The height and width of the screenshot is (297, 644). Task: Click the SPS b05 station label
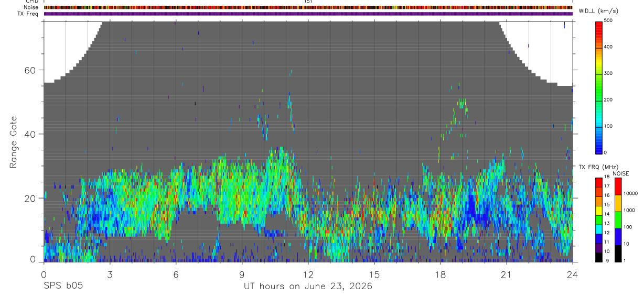click(x=63, y=287)
